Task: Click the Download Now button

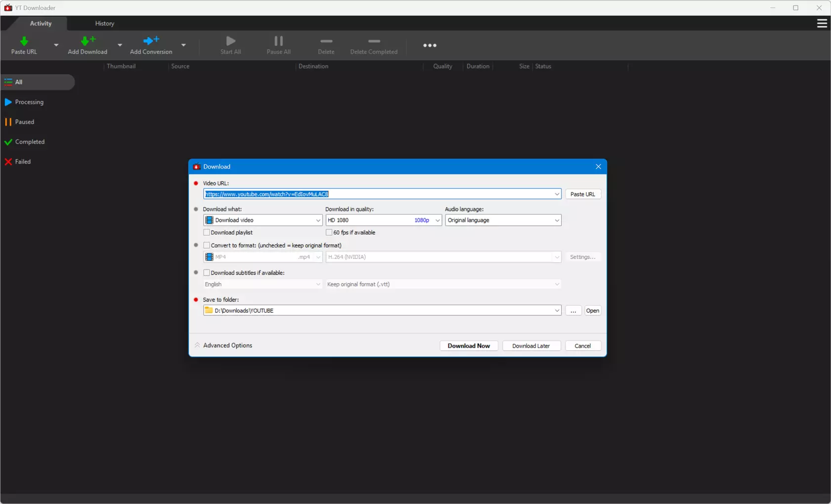Action: coord(469,346)
